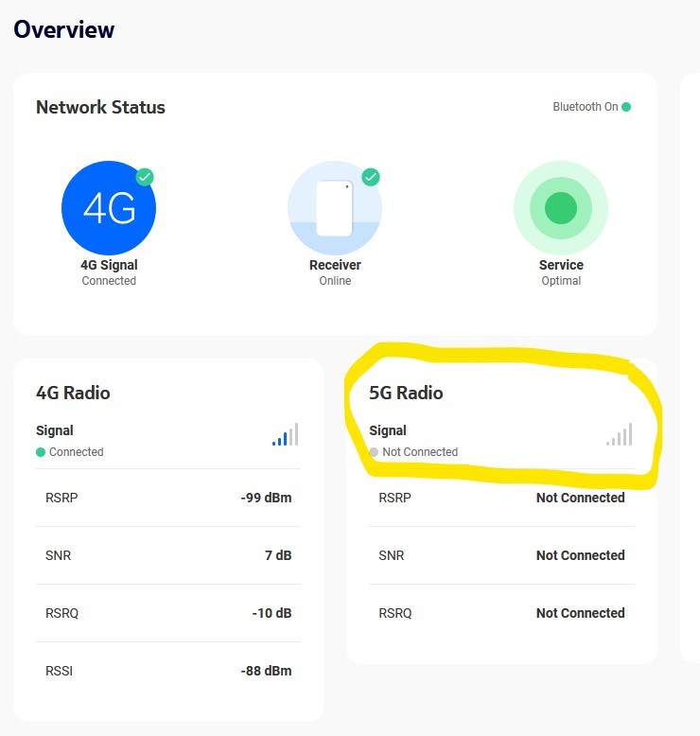Select the 4G SNR 7 dB value

pos(278,555)
